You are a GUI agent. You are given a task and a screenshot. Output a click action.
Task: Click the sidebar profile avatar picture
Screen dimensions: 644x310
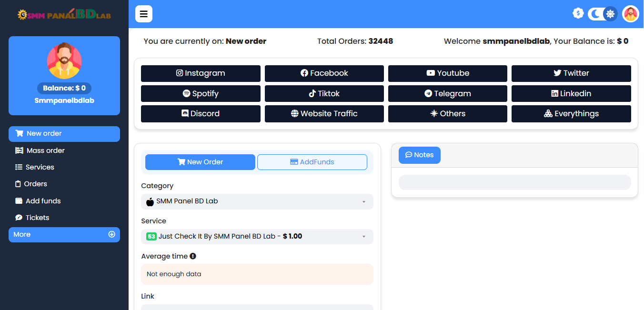[64, 61]
